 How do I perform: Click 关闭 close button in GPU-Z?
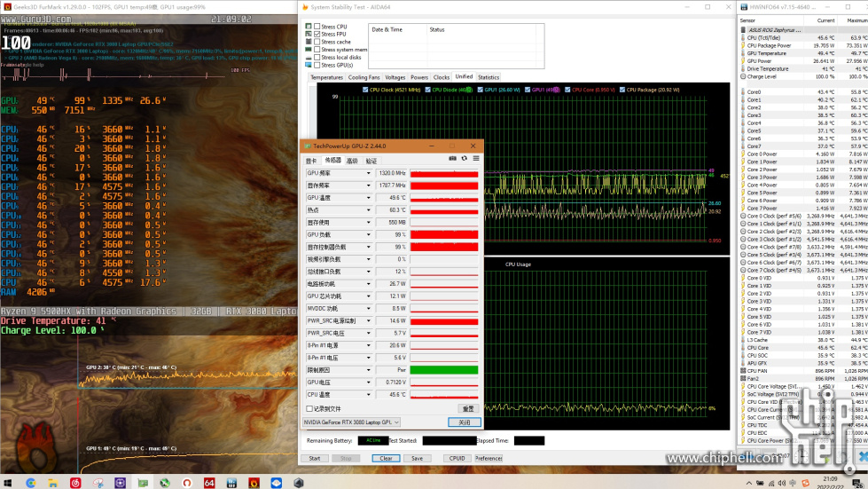click(464, 422)
